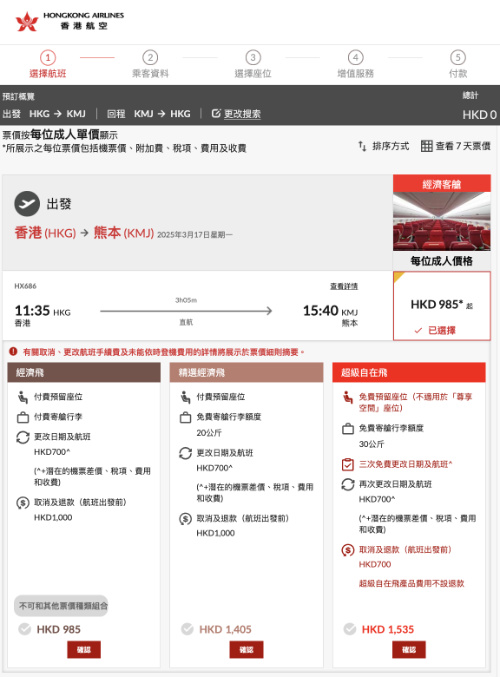Click the 精選經濟飛 fare header

(x=246, y=372)
